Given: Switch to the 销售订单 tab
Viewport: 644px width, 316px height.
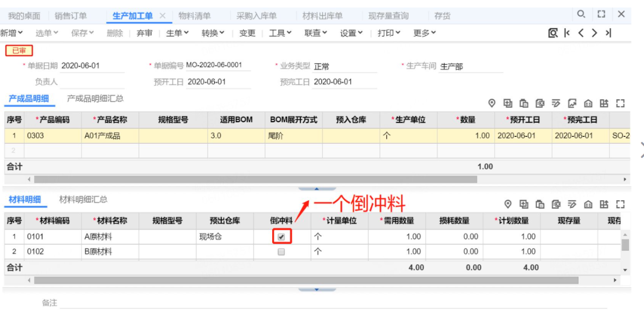Looking at the screenshot, I should click(70, 16).
